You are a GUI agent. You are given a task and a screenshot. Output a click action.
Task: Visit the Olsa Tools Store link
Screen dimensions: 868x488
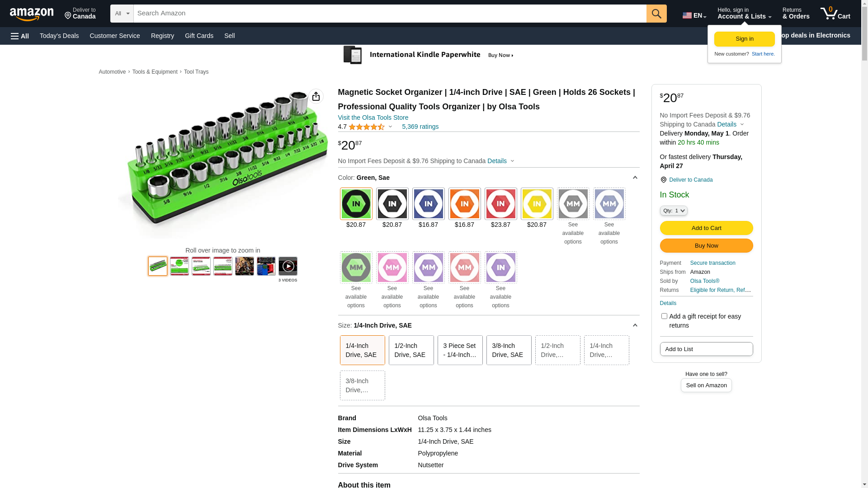pyautogui.click(x=373, y=117)
